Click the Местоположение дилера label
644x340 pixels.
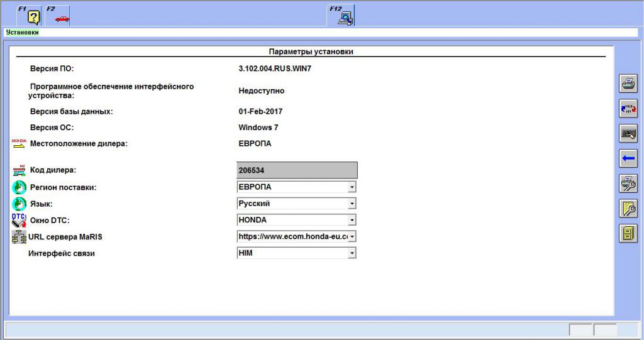(79, 143)
